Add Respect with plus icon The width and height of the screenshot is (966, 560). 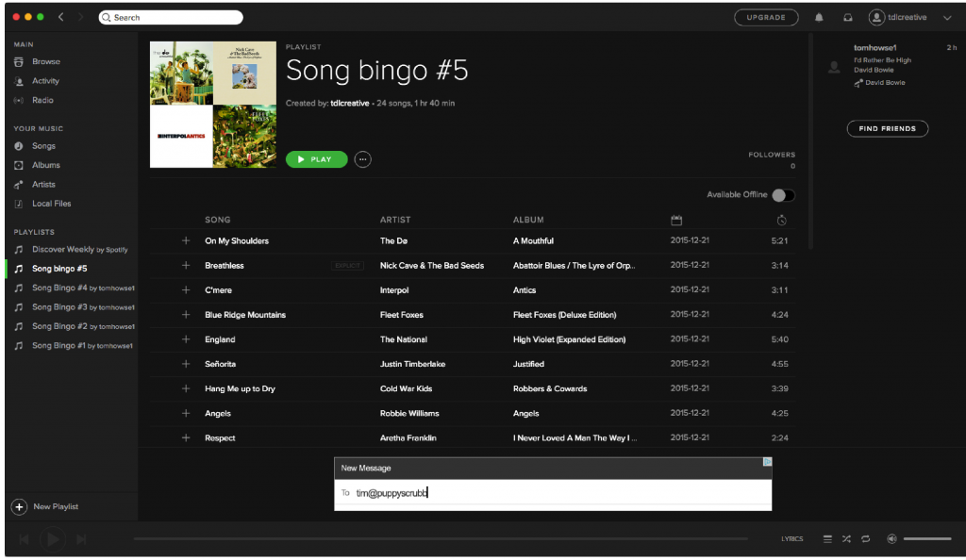[x=186, y=437]
